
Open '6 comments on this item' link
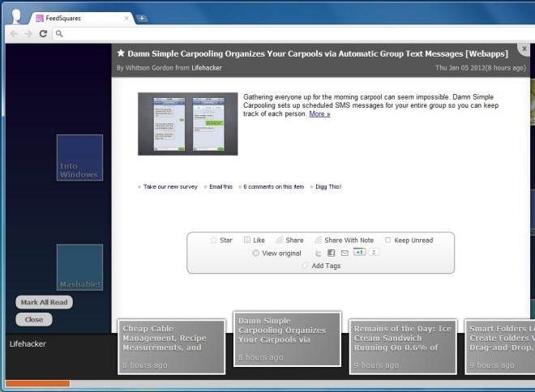pos(274,186)
